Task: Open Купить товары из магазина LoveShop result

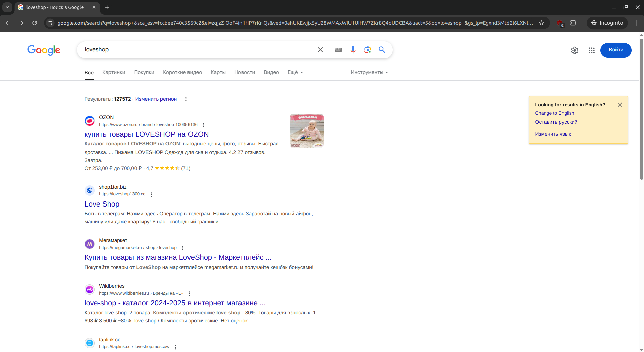Action: point(178,257)
